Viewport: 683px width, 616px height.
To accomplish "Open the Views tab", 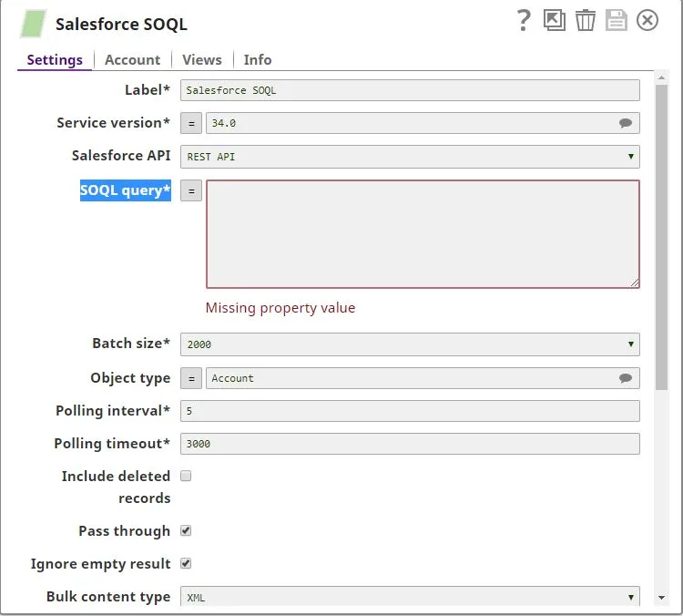I will pos(201,60).
